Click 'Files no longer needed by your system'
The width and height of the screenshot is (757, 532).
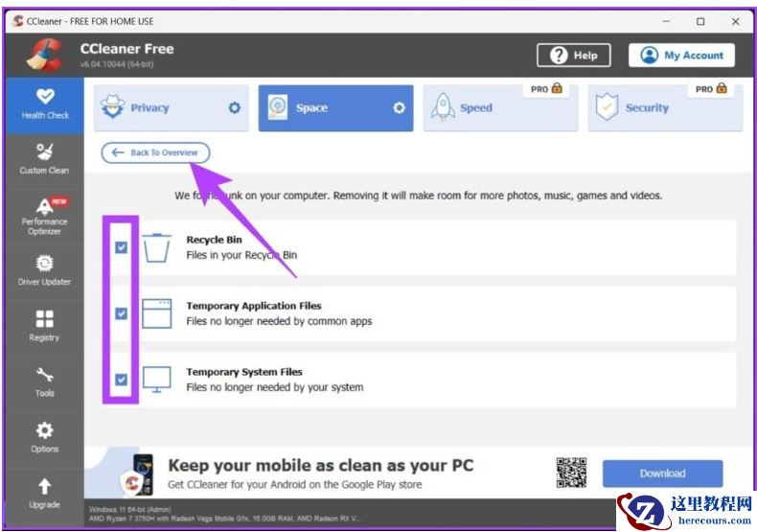click(275, 387)
